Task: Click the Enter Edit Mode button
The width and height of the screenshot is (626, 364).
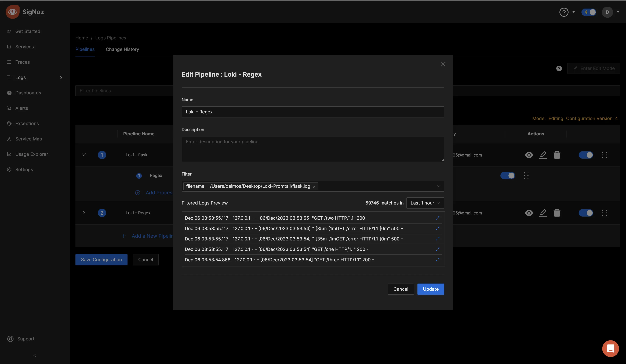Action: (x=594, y=68)
